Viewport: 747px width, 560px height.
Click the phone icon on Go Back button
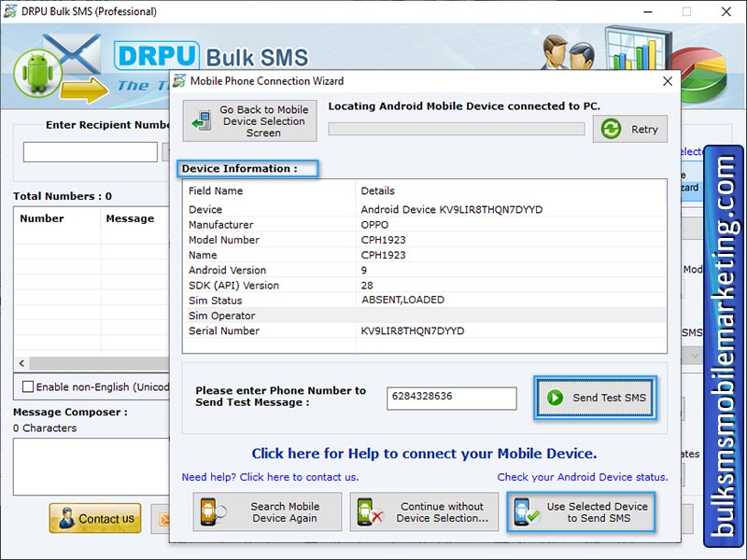[203, 120]
